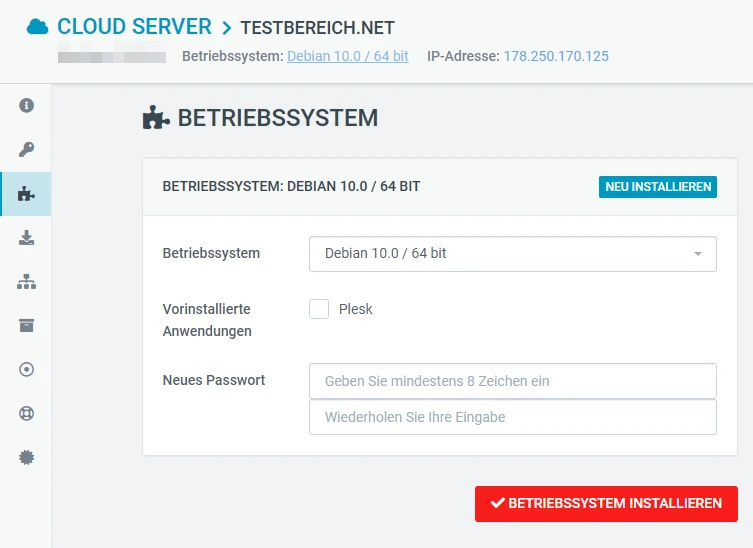Image resolution: width=753 pixels, height=548 pixels.
Task: Click the dropdown arrow for Debian 10.0
Action: click(697, 254)
